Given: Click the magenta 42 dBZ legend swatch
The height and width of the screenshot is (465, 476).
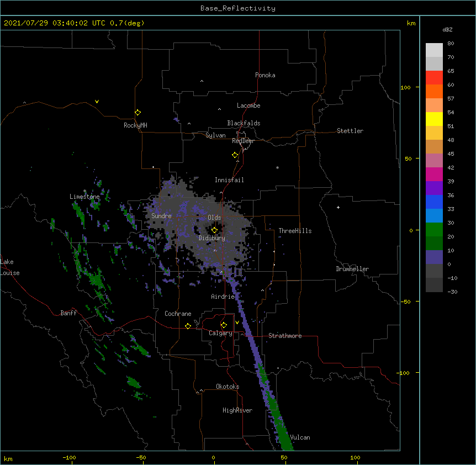Looking at the screenshot, I should (434, 174).
